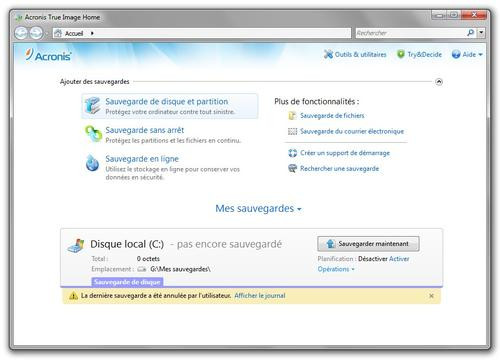Click the magnifier search icon

(x=470, y=33)
